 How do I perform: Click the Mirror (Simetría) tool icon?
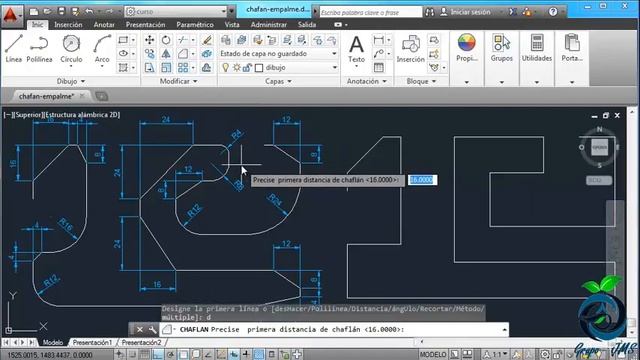(166, 53)
